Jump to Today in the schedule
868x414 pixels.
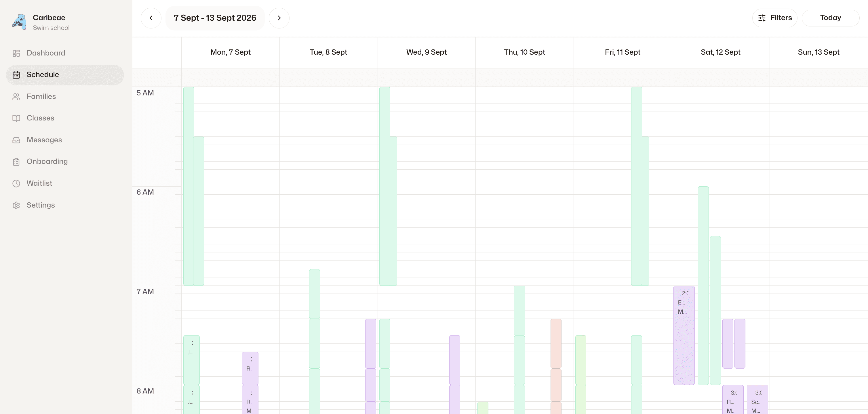coord(830,18)
